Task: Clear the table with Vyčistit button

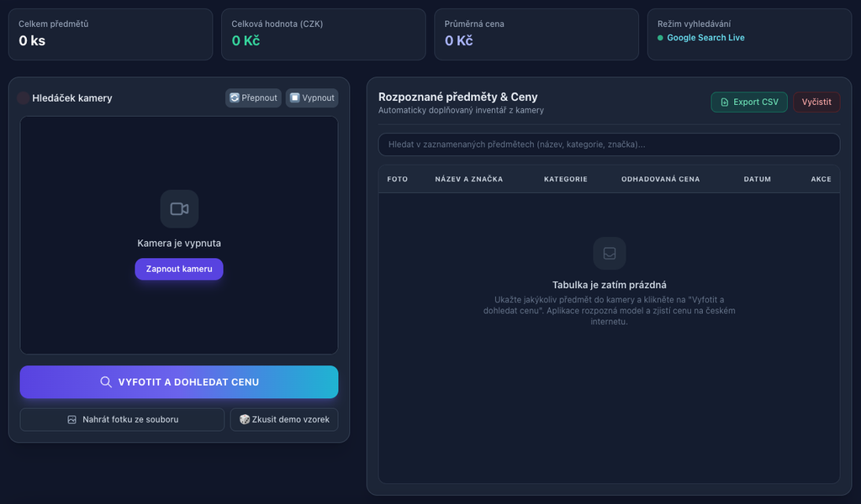Action: pos(816,102)
